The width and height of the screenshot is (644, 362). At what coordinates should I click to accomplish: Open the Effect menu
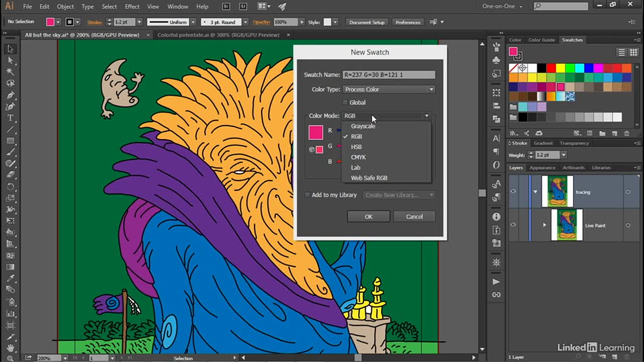coord(132,7)
